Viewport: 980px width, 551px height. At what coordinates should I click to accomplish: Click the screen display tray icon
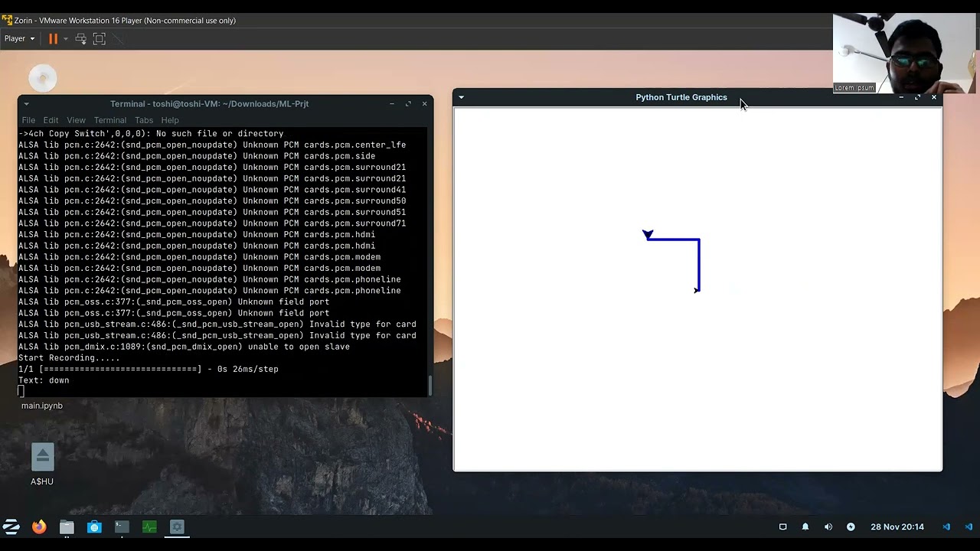coord(782,527)
